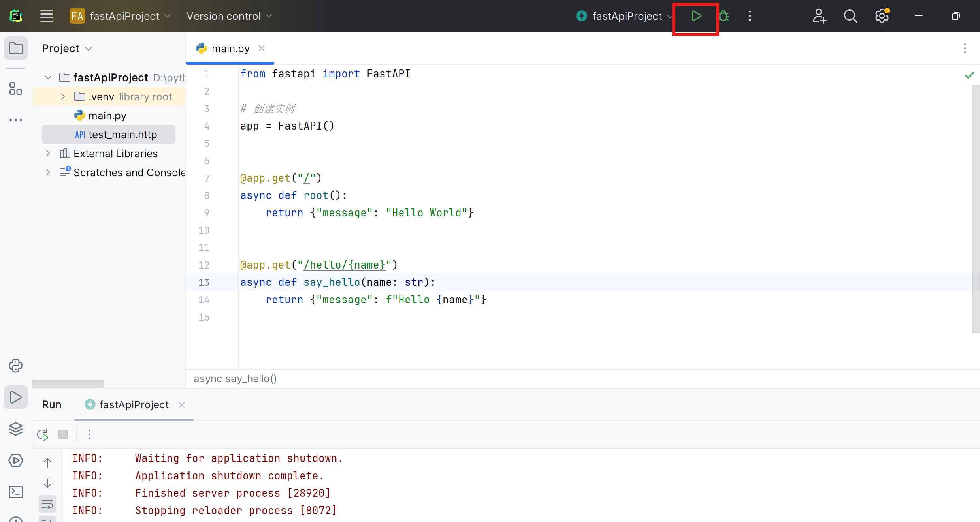Open editor tab options kebab menu
The height and width of the screenshot is (522, 980).
pyautogui.click(x=965, y=48)
